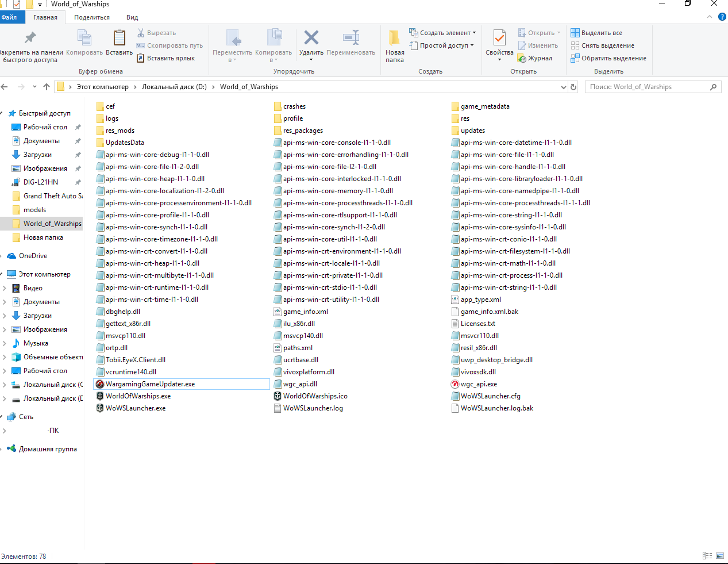Go Up one folder level arrow

pyautogui.click(x=47, y=87)
